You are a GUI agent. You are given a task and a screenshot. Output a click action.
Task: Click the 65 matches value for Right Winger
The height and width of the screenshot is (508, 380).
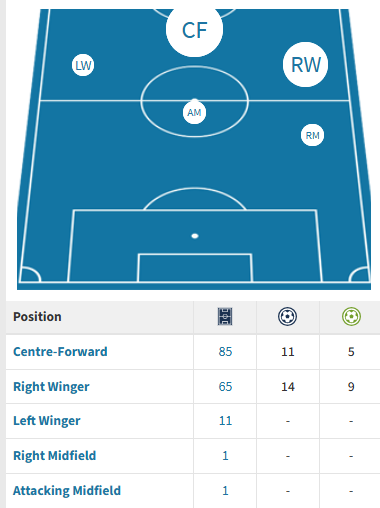tap(225, 387)
